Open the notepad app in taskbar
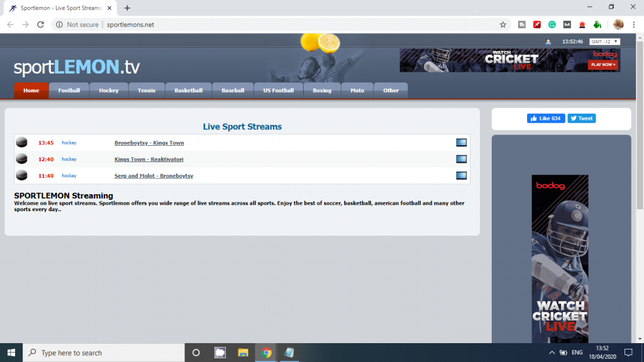 tap(289, 353)
